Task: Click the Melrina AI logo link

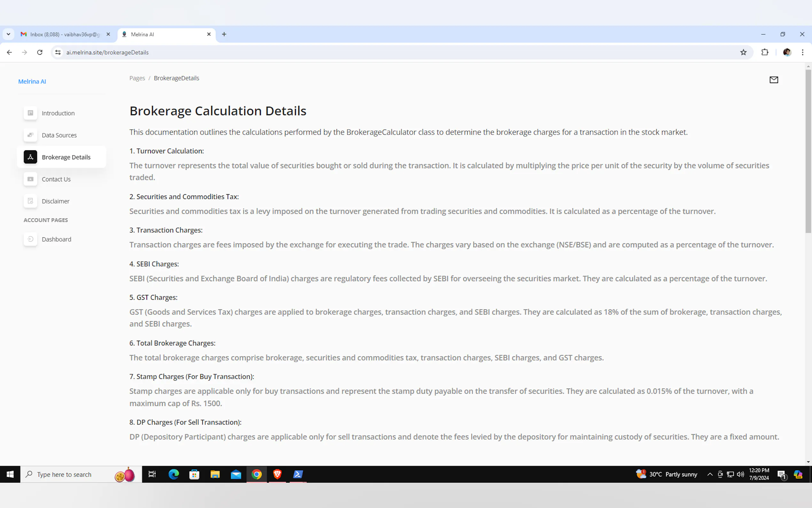Action: [x=32, y=82]
